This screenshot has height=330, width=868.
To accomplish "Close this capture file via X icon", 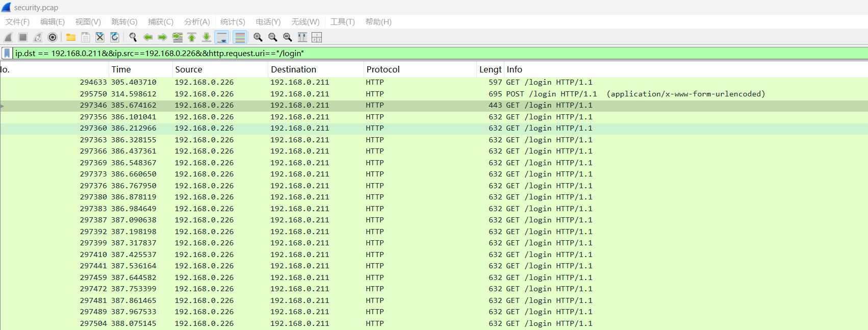I will 100,37.
